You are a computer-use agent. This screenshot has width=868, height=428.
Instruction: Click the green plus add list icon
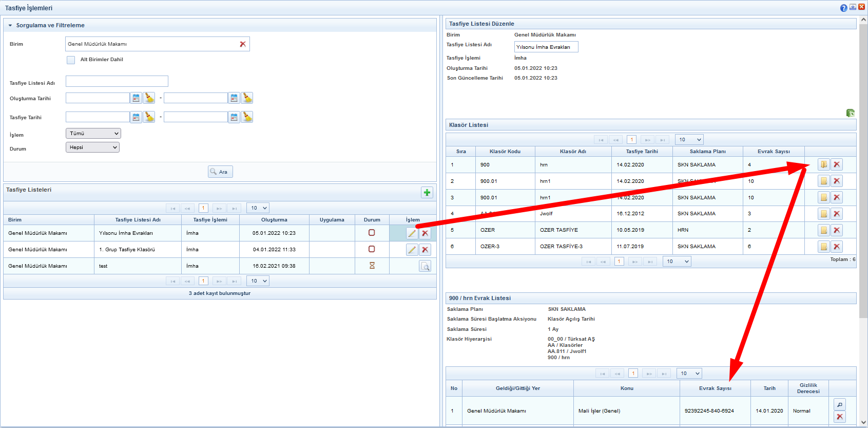[427, 193]
